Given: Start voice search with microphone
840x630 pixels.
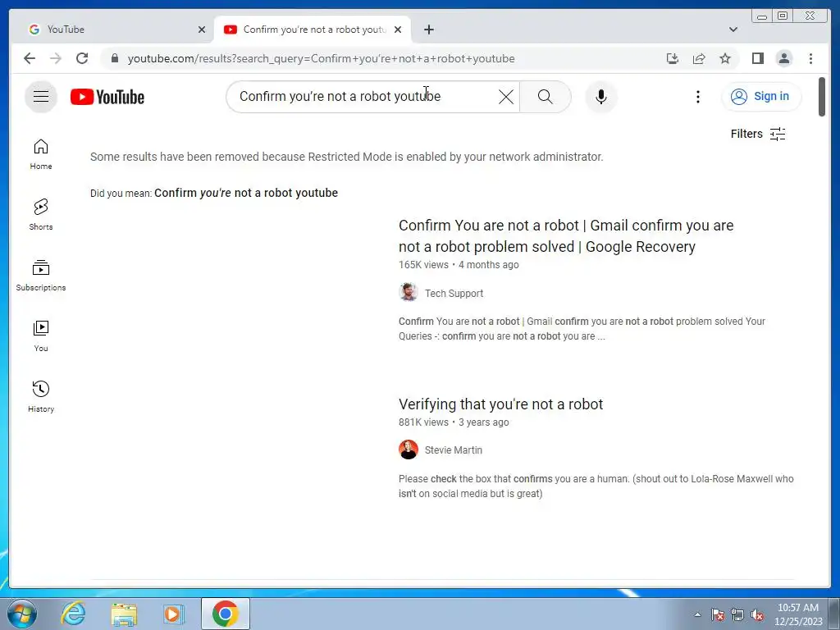Looking at the screenshot, I should [x=601, y=97].
